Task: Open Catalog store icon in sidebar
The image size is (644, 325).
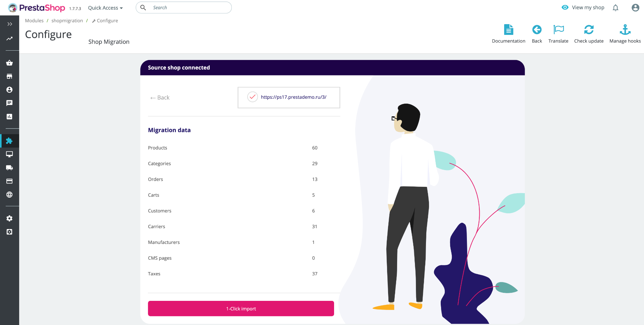Action: click(x=9, y=76)
